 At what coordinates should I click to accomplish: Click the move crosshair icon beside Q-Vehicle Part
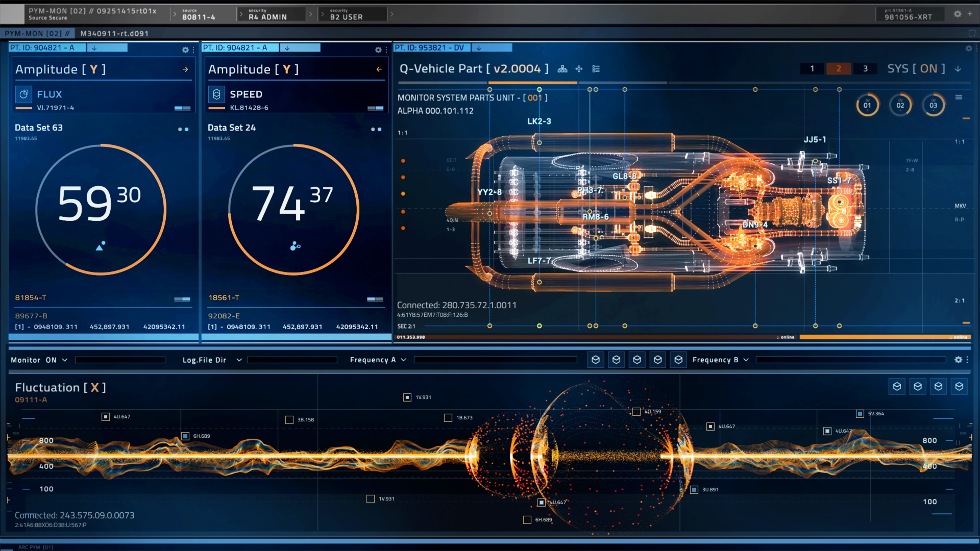[x=579, y=69]
